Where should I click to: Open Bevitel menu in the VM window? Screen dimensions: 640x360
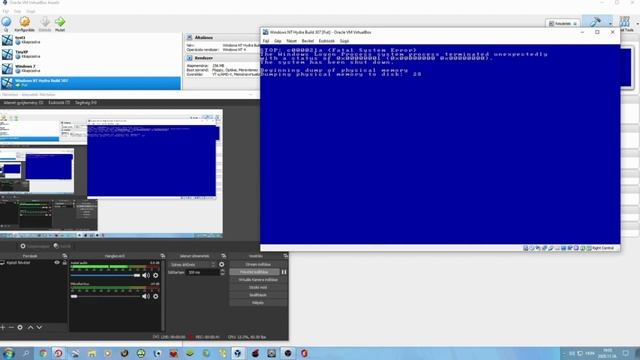[x=307, y=41]
